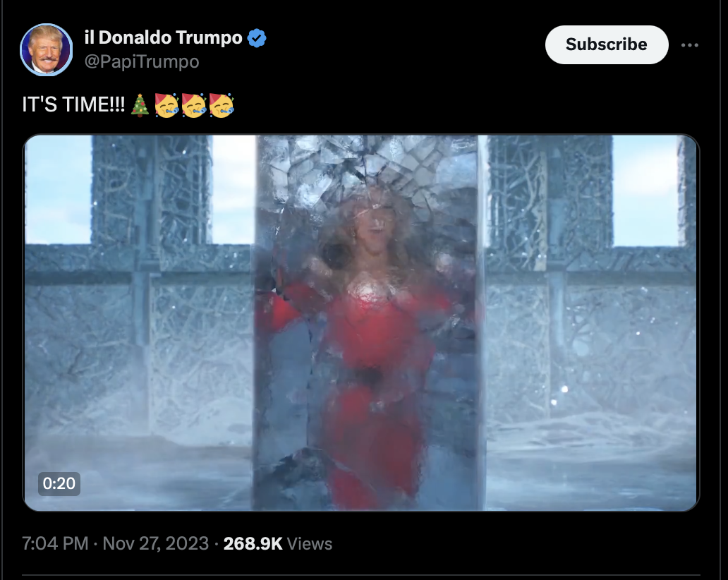Click the bright sky window at video's left edge
Viewport: 728px width, 580px height.
point(58,190)
